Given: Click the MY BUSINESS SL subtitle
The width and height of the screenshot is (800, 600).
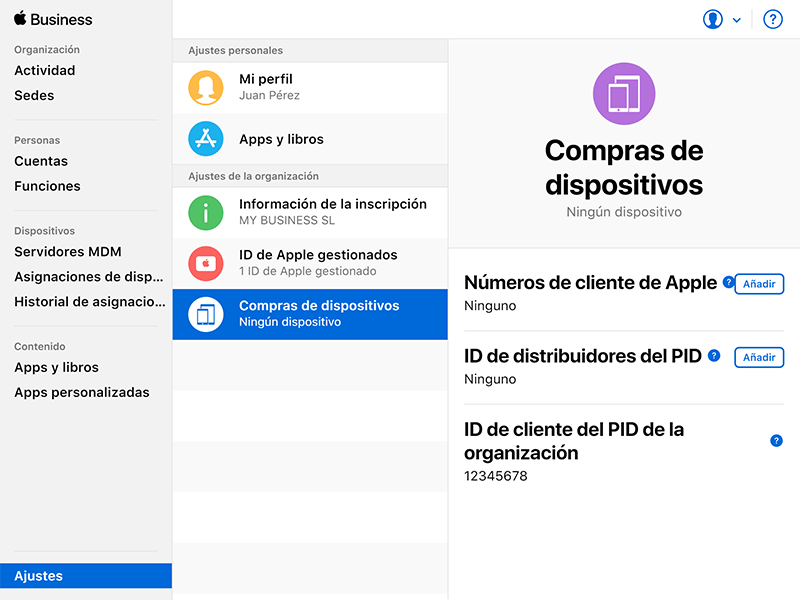Looking at the screenshot, I should (287, 220).
